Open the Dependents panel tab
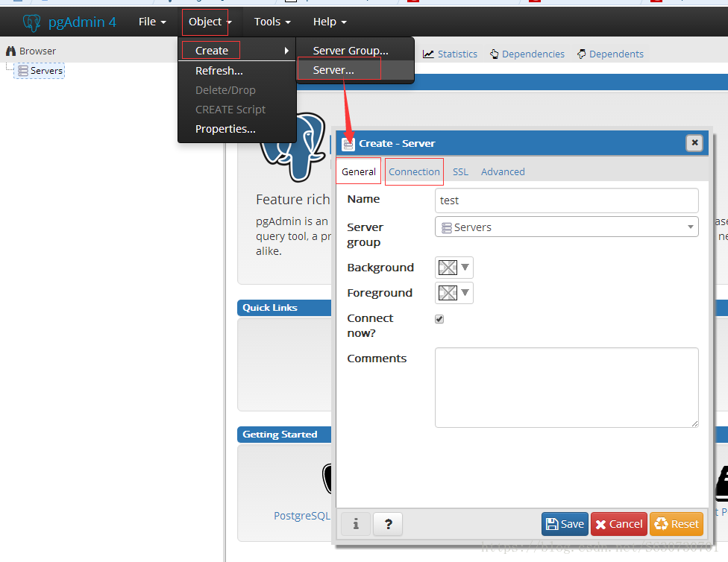Screen dimensions: 728x562 pyautogui.click(x=611, y=54)
